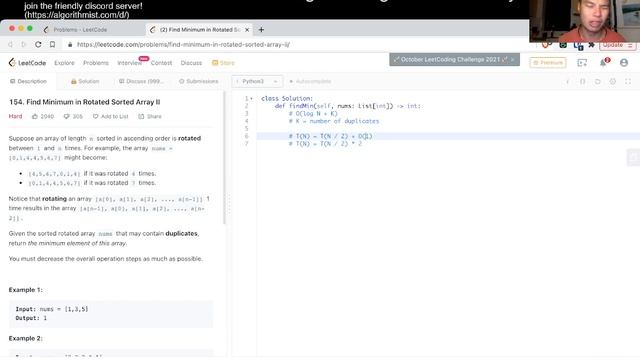Open the Store nav item
This screenshot has height=360, width=640.
coord(223,63)
